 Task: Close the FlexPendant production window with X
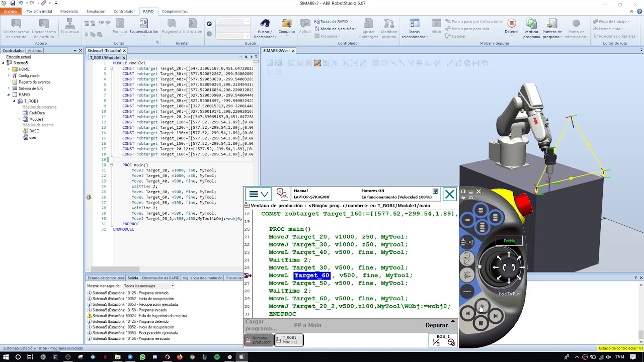point(450,194)
